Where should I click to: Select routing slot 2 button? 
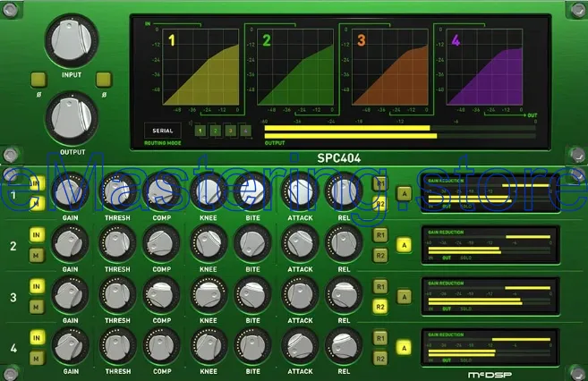(216, 131)
